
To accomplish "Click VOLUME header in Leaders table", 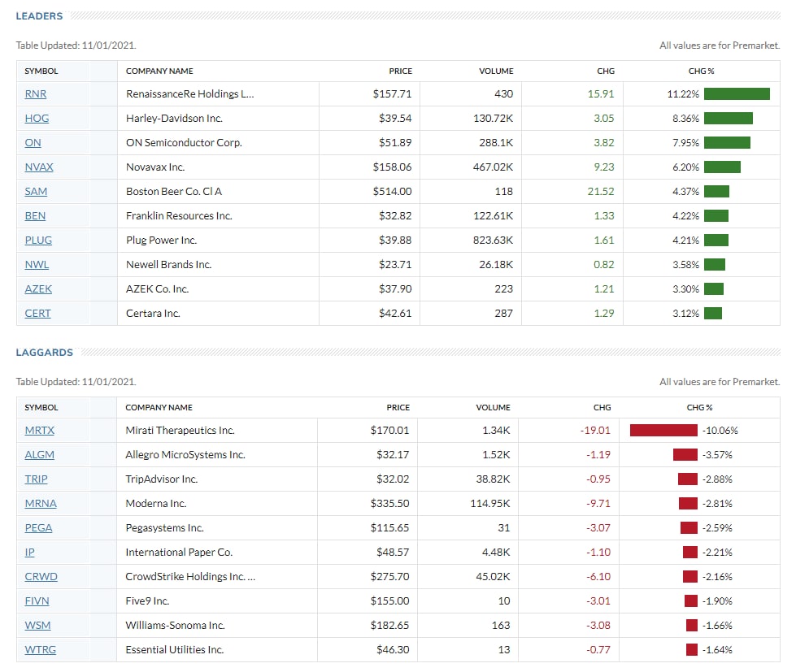I will coord(496,71).
